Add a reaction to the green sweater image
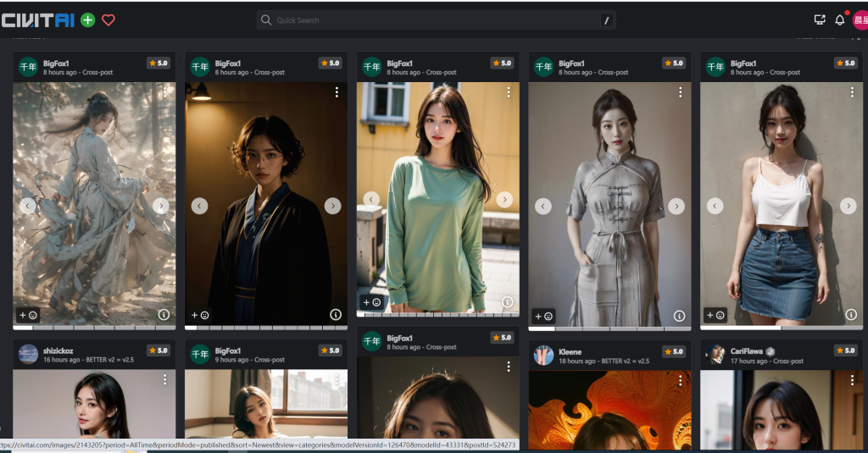 tap(371, 302)
